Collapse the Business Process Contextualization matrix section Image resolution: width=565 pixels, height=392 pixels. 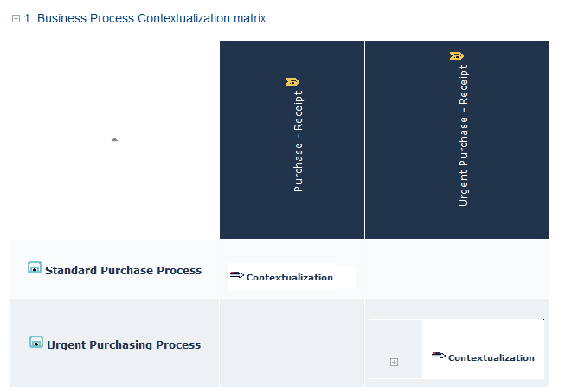point(16,19)
